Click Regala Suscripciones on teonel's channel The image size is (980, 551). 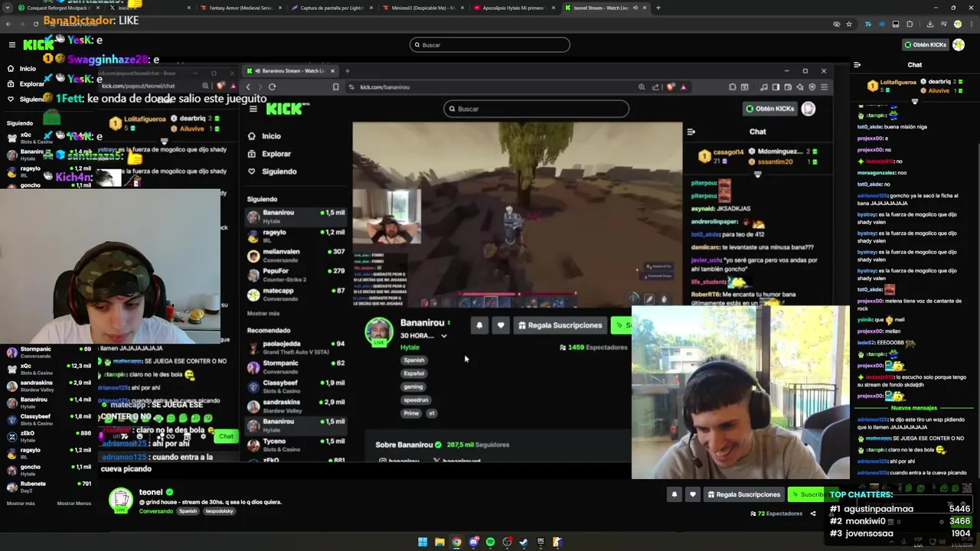point(743,494)
